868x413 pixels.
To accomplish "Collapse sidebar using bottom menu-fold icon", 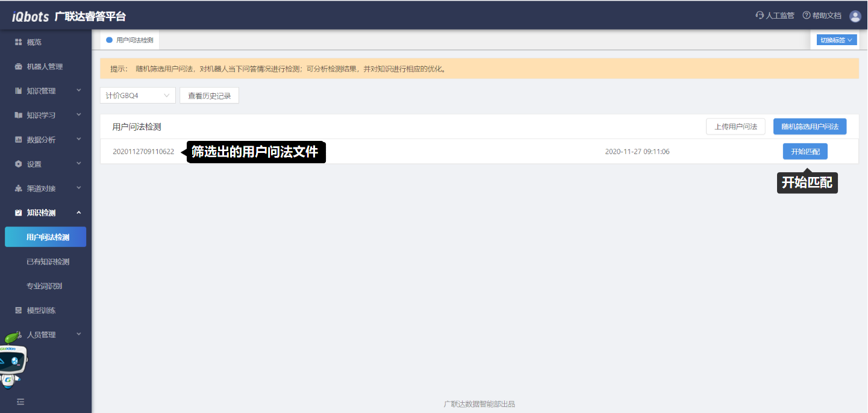I will coord(20,402).
